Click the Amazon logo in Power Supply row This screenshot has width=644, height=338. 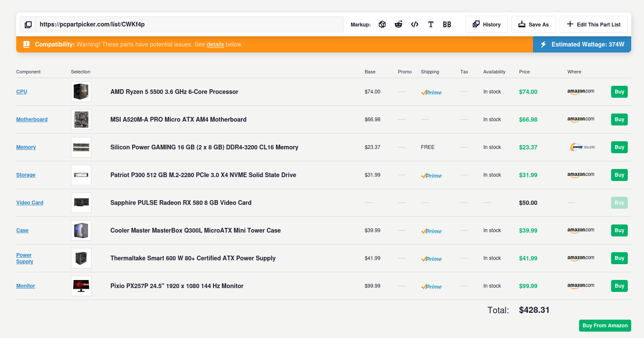pyautogui.click(x=581, y=258)
